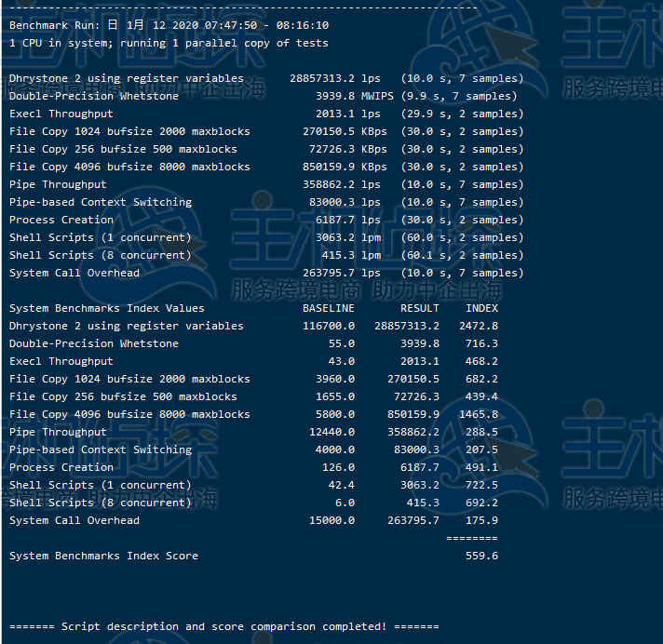663x644 pixels.
Task: Click the final index score 559.6
Action: point(481,556)
